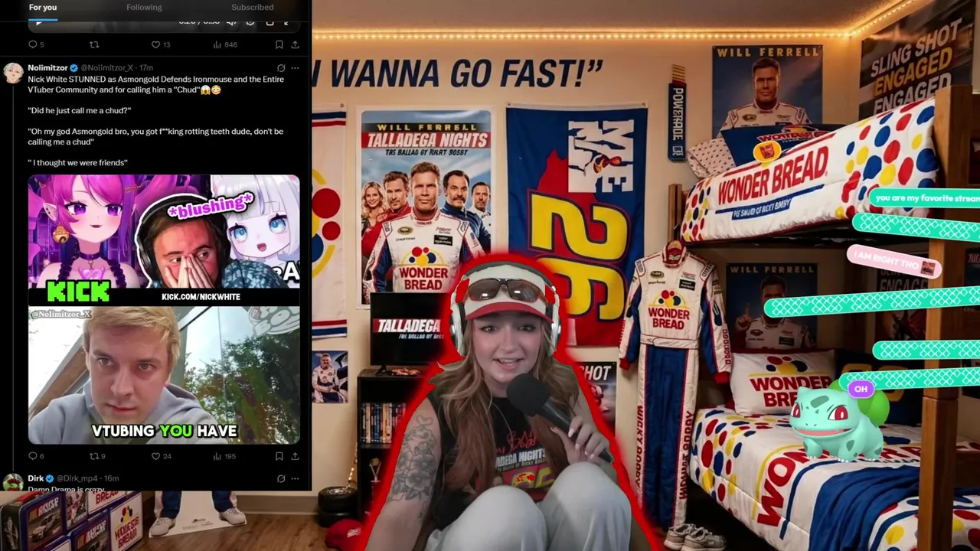Open Nolimitzor's profile avatar
The height and width of the screenshot is (551, 980).
(x=14, y=73)
